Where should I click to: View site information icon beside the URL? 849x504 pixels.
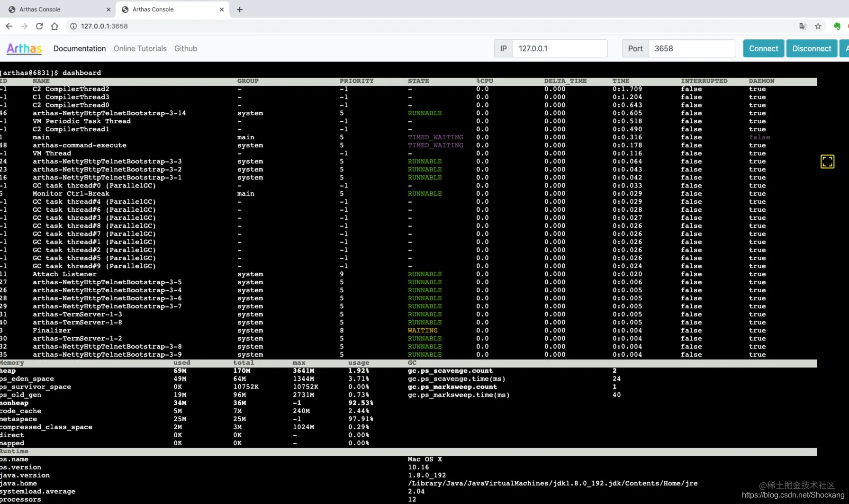73,26
